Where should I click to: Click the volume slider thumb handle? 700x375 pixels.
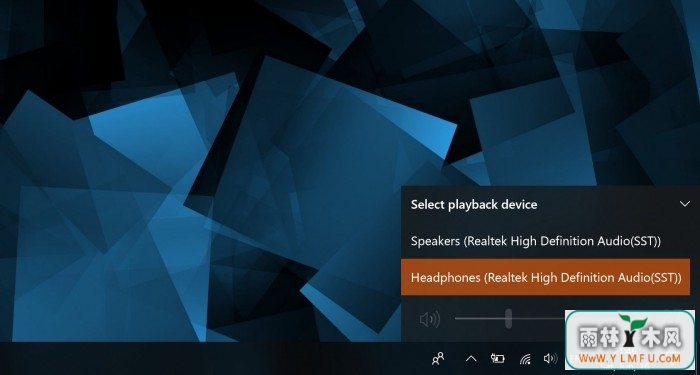point(508,318)
